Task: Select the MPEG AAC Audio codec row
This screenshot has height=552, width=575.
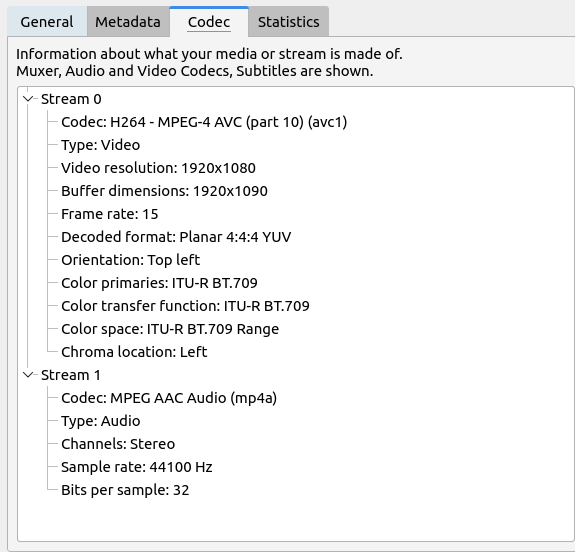Action: point(169,398)
